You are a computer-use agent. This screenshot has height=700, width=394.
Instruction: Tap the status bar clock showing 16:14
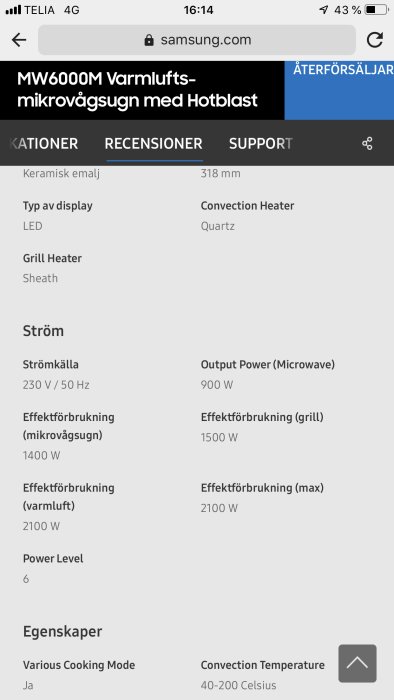(x=199, y=10)
